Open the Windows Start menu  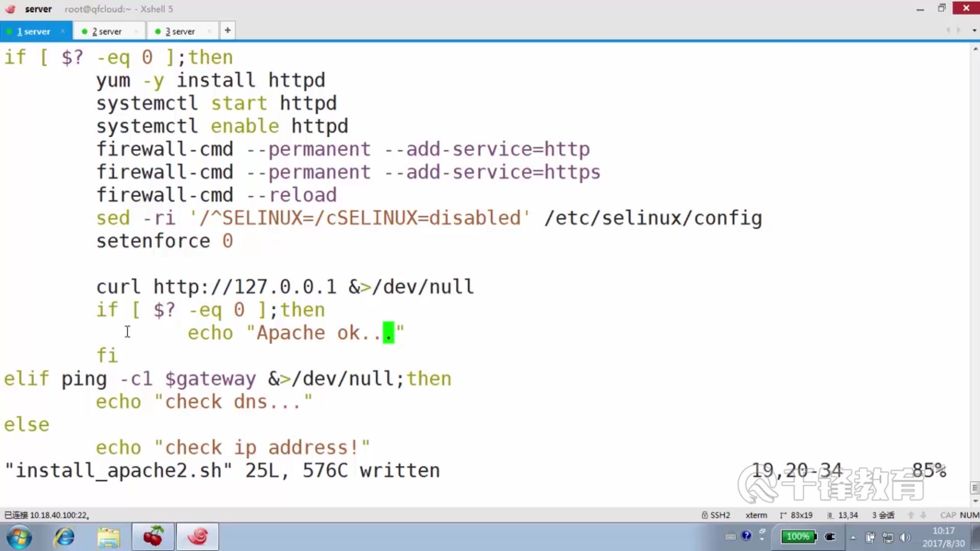coord(19,537)
